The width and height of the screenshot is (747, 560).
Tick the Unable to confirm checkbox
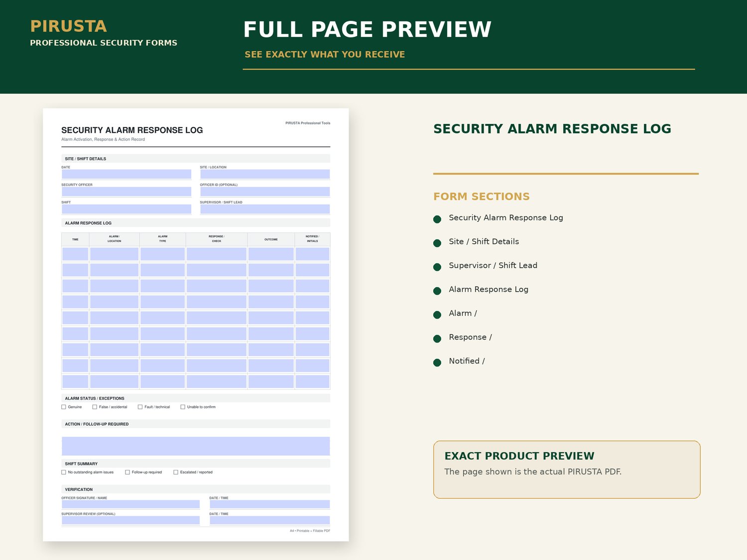[x=183, y=407]
